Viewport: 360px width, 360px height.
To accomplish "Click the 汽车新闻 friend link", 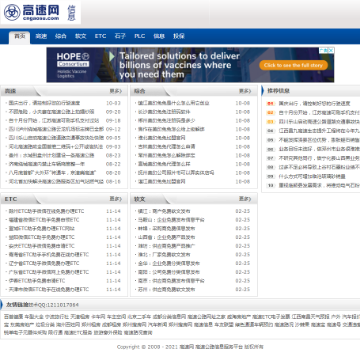I will point(157,324).
